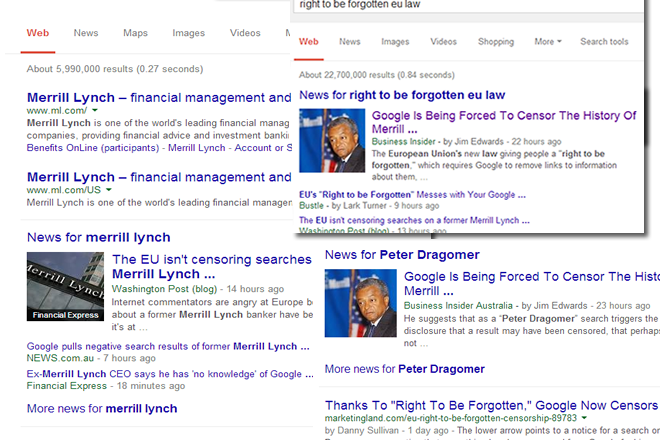Image resolution: width=660 pixels, height=440 pixels.
Task: Open dropdown arrow beside marketingland.com URL
Action: [584, 418]
